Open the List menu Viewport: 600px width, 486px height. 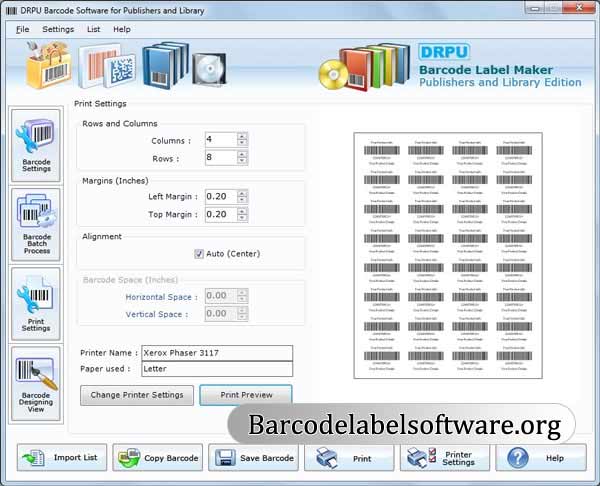coord(93,29)
